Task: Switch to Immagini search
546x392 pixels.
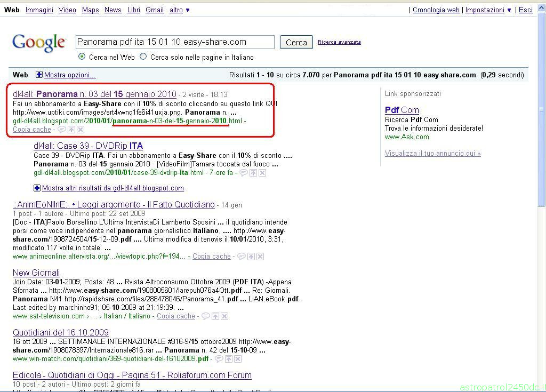Action: pyautogui.click(x=39, y=10)
